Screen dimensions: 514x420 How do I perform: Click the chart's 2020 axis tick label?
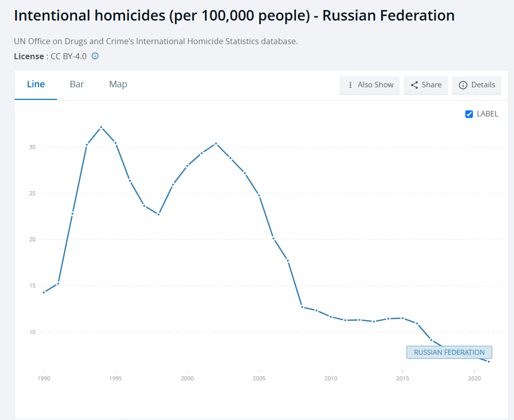coord(474,378)
